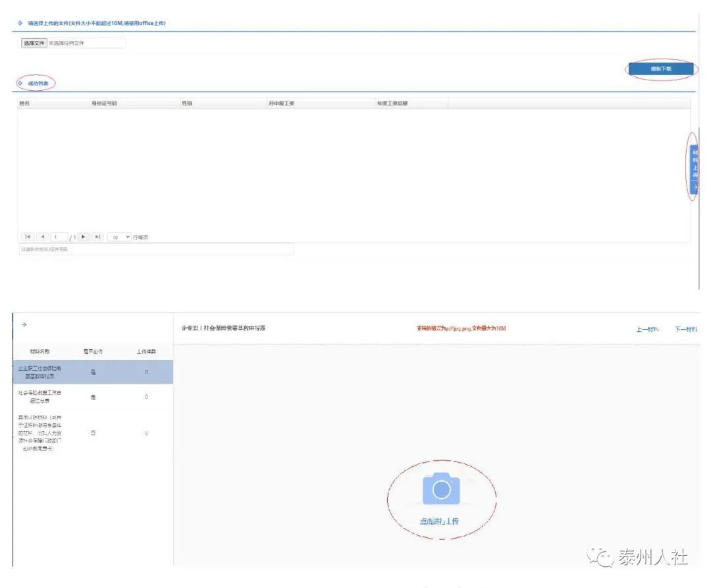
Task: Click the 模板下载 template download button
Action: point(660,68)
